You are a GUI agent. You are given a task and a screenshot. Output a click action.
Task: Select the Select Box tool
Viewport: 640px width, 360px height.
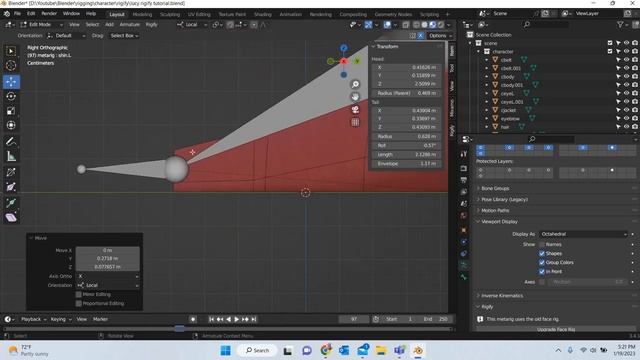[11, 51]
